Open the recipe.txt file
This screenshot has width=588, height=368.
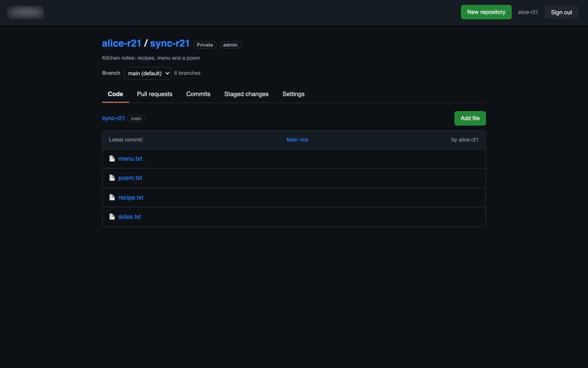(x=131, y=197)
